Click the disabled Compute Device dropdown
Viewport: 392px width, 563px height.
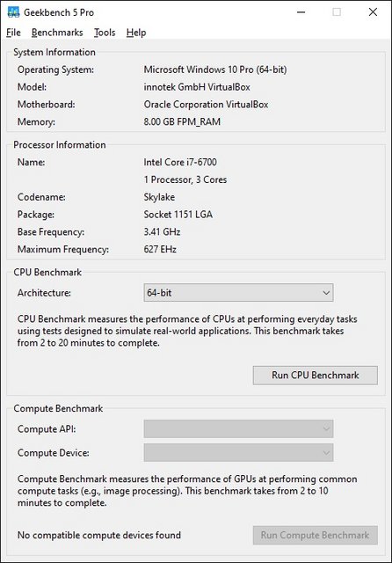(x=238, y=452)
